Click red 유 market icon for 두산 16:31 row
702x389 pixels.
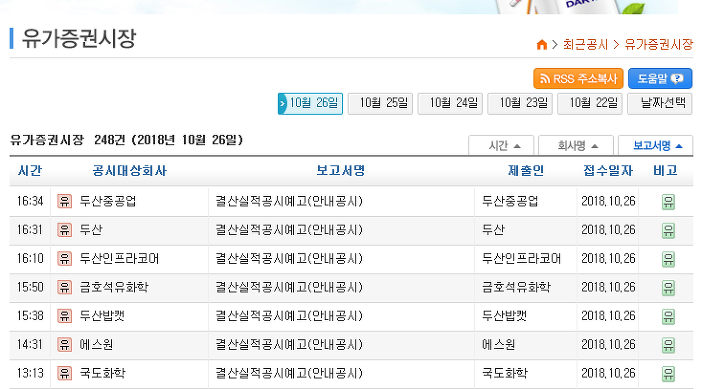click(64, 230)
